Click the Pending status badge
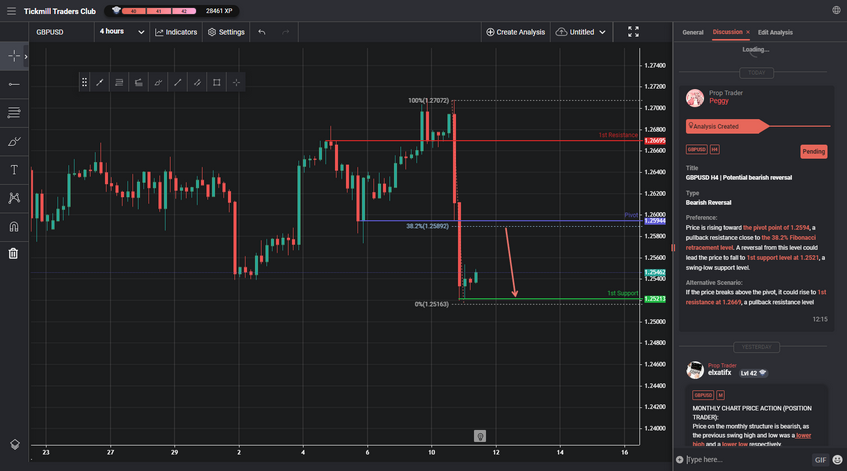The height and width of the screenshot is (471, 847). coord(814,152)
